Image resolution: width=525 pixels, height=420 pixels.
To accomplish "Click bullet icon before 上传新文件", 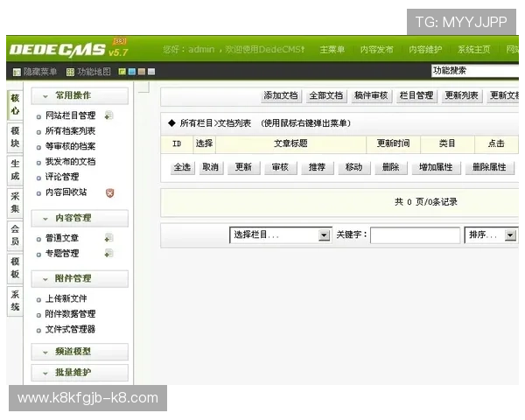I will (38, 300).
